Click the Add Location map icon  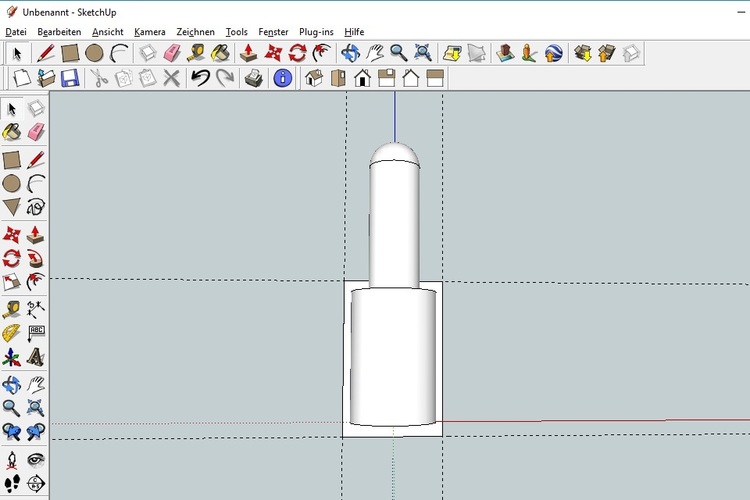tap(452, 53)
